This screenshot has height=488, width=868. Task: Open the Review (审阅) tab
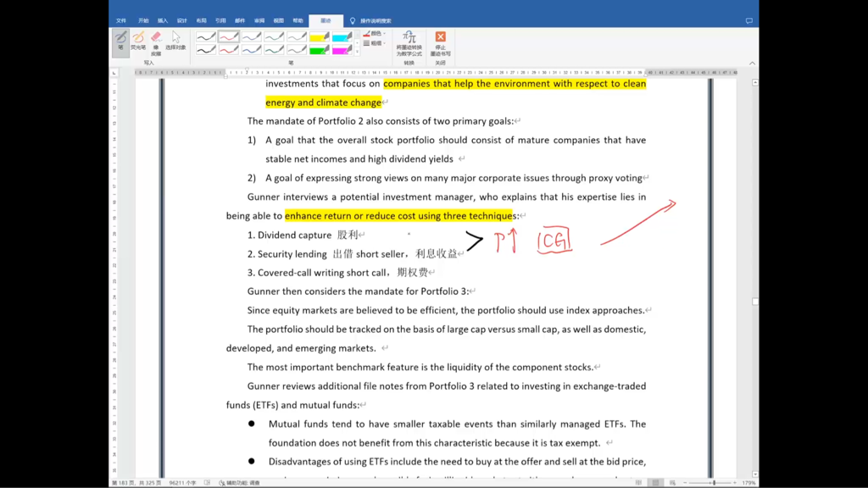coord(259,20)
